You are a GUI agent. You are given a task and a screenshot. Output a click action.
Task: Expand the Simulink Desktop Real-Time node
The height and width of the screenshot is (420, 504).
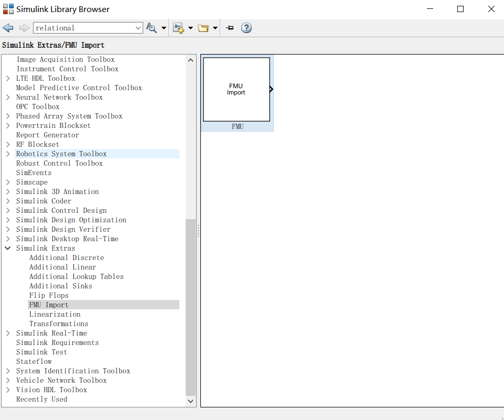click(x=8, y=239)
